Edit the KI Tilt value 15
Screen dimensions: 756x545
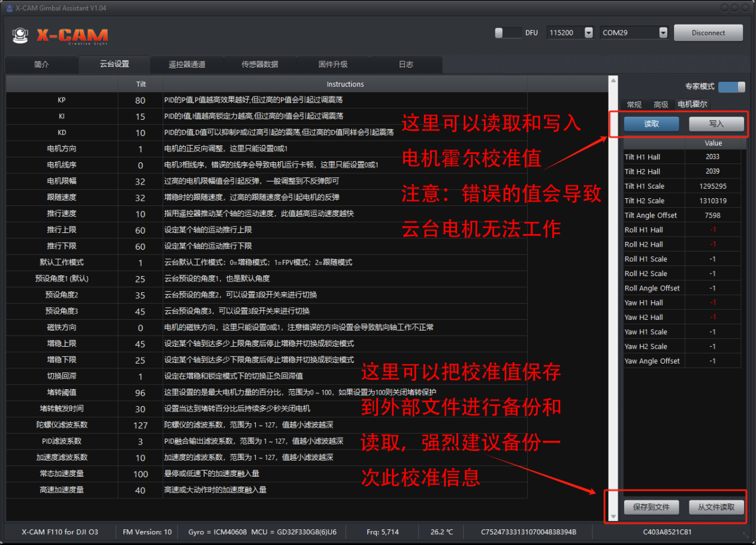point(140,116)
